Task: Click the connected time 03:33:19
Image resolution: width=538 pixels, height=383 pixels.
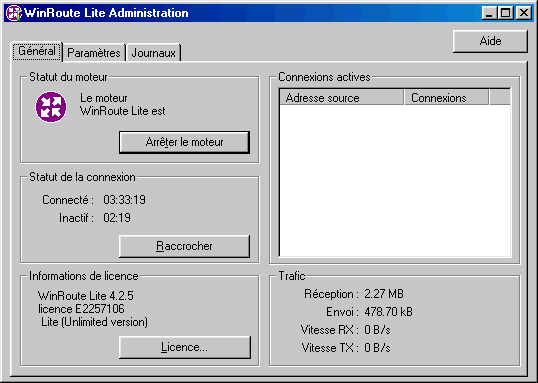Action: tap(124, 200)
